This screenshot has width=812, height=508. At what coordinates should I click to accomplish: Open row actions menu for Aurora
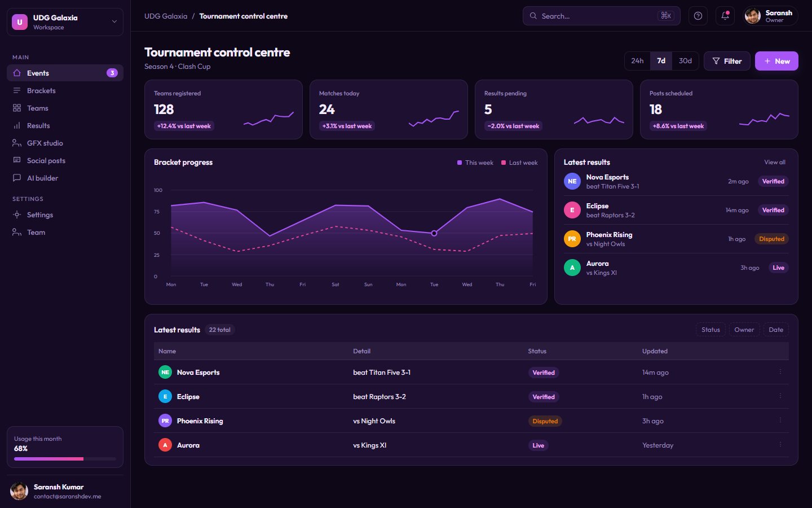pyautogui.click(x=780, y=445)
